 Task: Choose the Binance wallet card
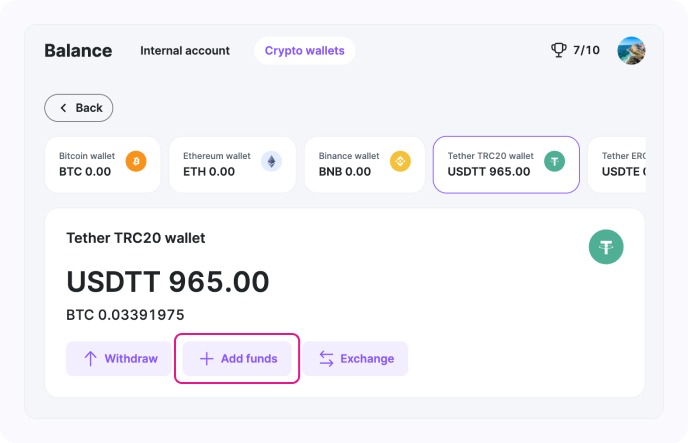pyautogui.click(x=364, y=164)
